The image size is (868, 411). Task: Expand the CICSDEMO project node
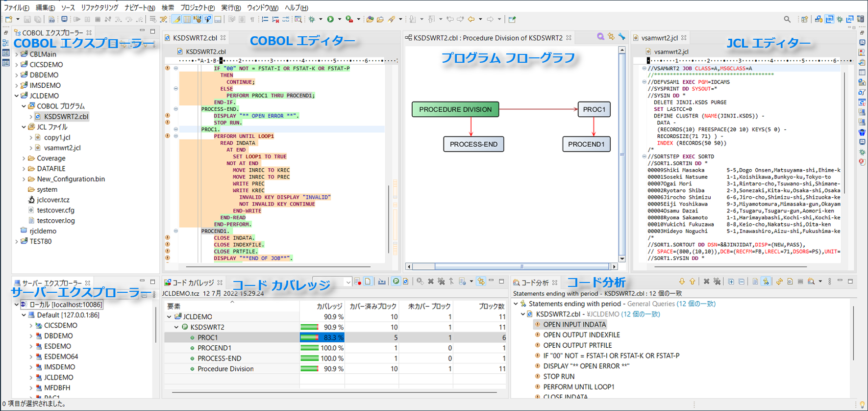pyautogui.click(x=17, y=65)
